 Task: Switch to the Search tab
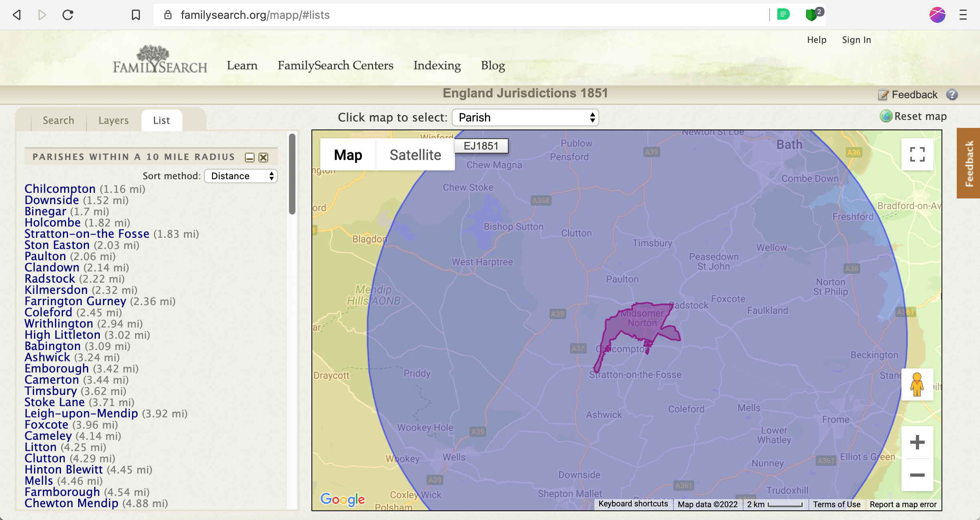(x=59, y=120)
